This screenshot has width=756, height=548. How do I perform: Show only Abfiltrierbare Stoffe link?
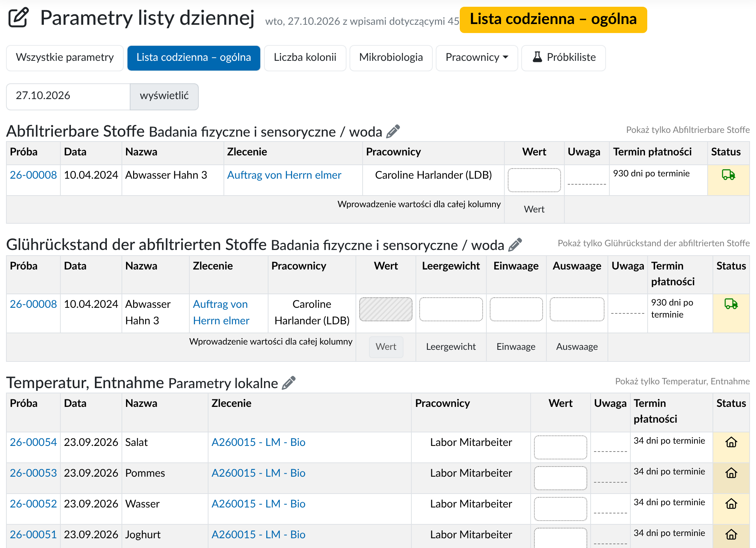tap(688, 130)
